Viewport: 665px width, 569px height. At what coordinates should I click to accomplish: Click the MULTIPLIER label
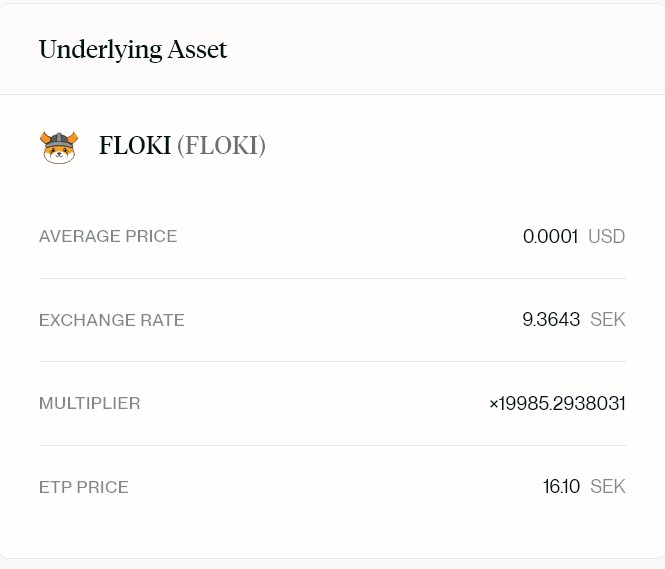(x=90, y=404)
